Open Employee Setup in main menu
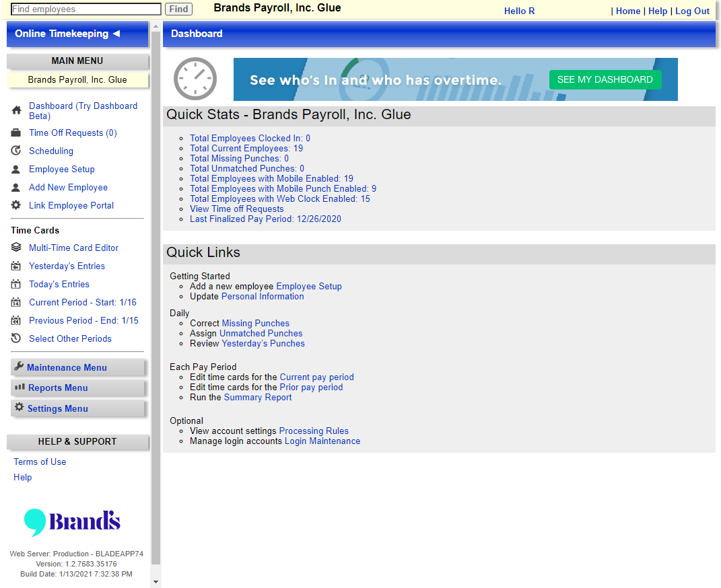721x588 pixels. [x=62, y=169]
